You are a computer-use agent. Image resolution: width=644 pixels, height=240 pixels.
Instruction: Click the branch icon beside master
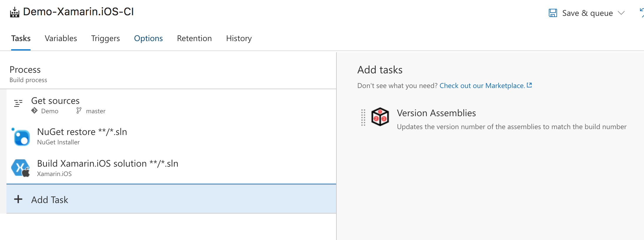click(79, 111)
